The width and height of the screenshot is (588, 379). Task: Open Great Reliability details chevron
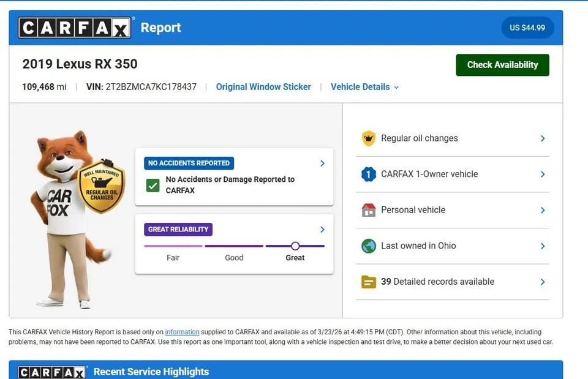323,230
